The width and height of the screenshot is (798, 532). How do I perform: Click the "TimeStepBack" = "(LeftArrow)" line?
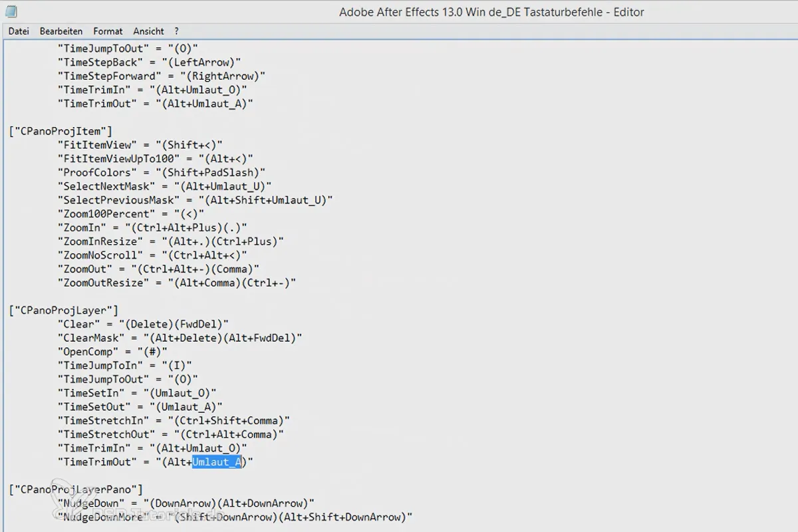[149, 62]
